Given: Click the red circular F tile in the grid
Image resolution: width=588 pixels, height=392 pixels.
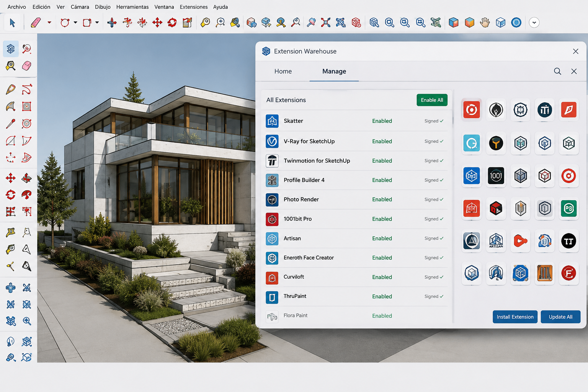Looking at the screenshot, I should (x=569, y=274).
